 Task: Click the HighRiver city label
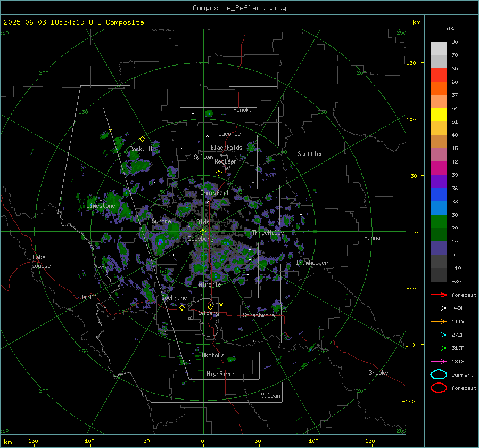tap(221, 374)
